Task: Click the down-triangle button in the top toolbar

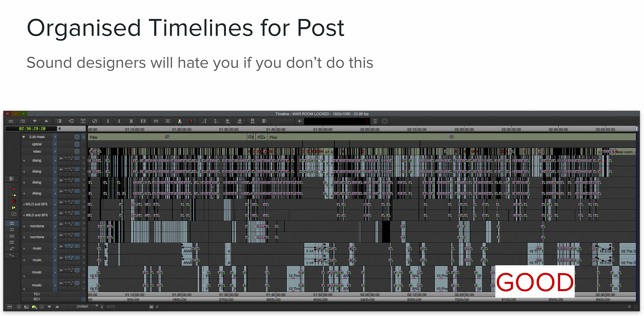Action: click(35, 121)
